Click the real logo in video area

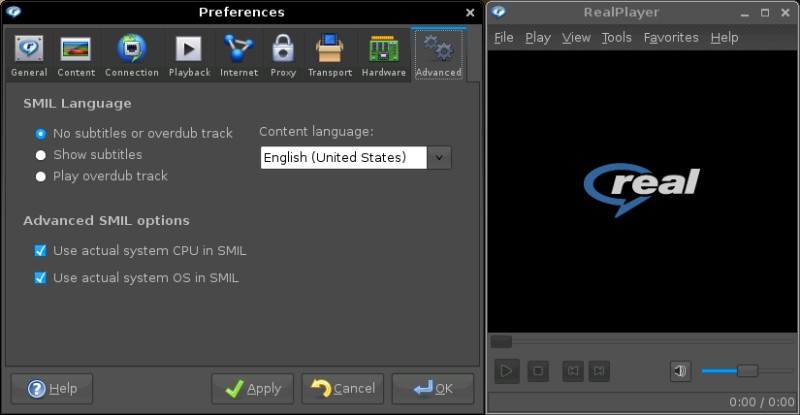coord(642,189)
